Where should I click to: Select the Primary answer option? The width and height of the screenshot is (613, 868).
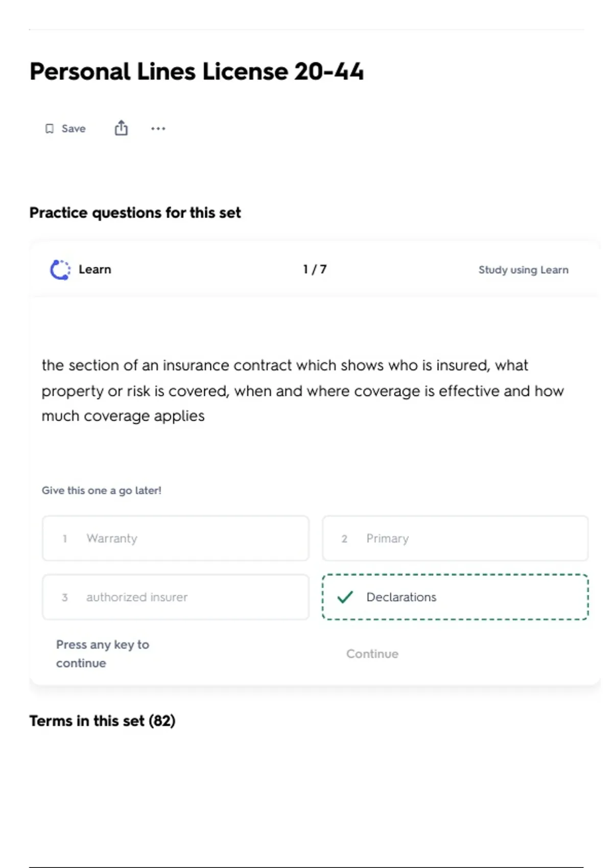[x=455, y=538]
